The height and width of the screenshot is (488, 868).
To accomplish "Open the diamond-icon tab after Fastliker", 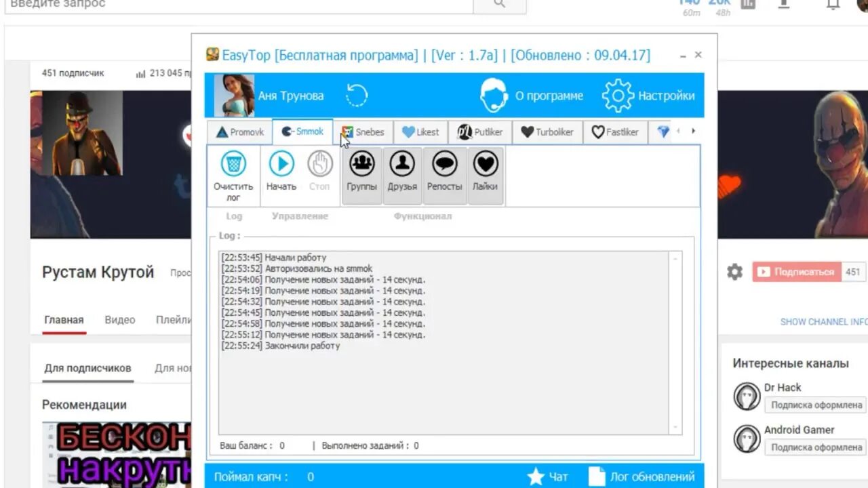I will coord(663,132).
